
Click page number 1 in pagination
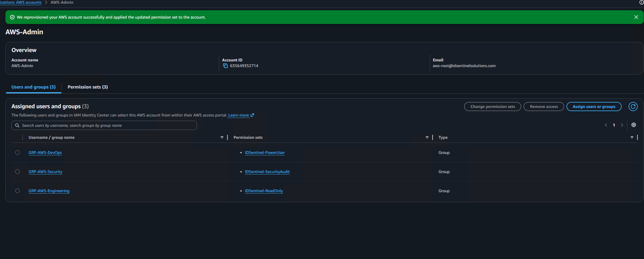coord(614,125)
